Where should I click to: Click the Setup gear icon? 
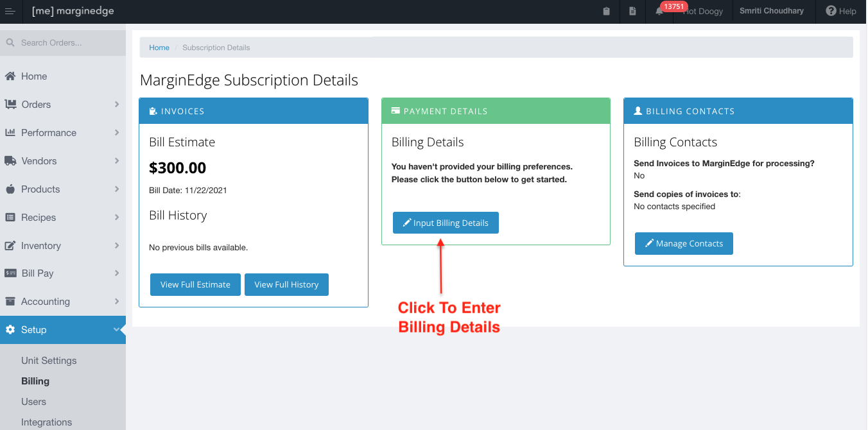[10, 330]
